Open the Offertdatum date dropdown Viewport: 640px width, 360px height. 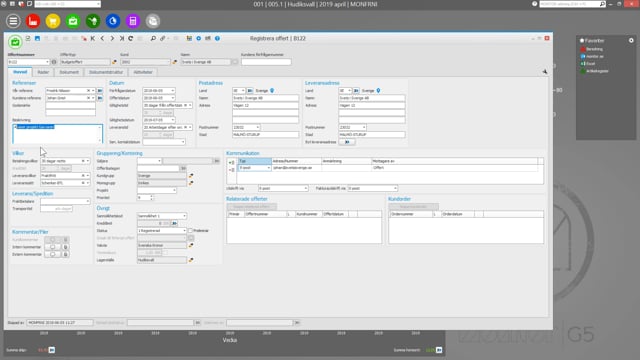click(x=173, y=98)
